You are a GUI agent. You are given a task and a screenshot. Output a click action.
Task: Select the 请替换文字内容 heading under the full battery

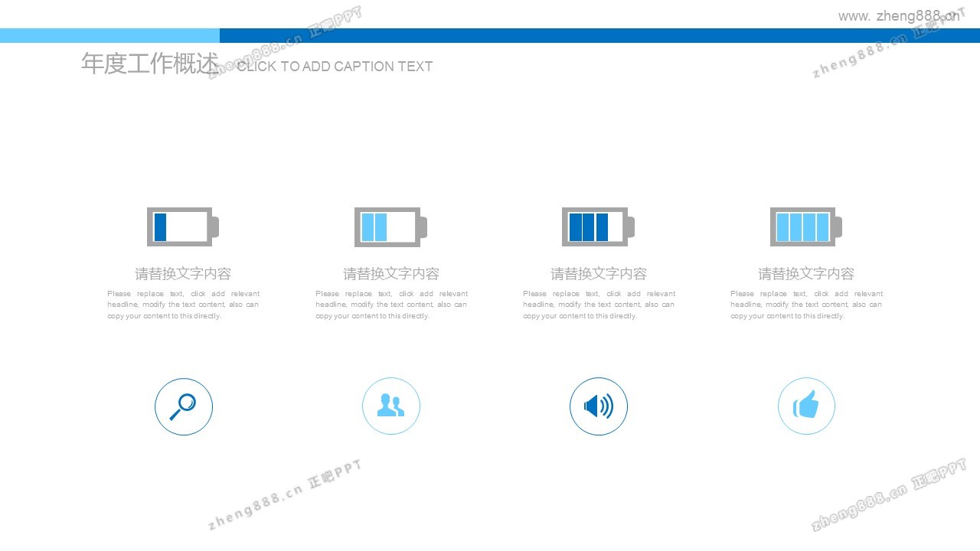point(806,274)
